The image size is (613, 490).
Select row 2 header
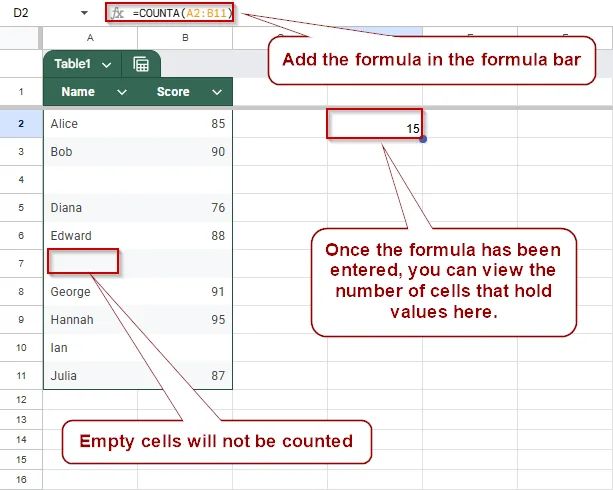click(x=21, y=124)
